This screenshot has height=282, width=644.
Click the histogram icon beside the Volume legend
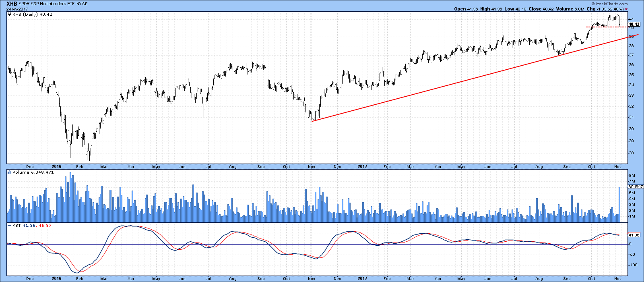pos(10,172)
